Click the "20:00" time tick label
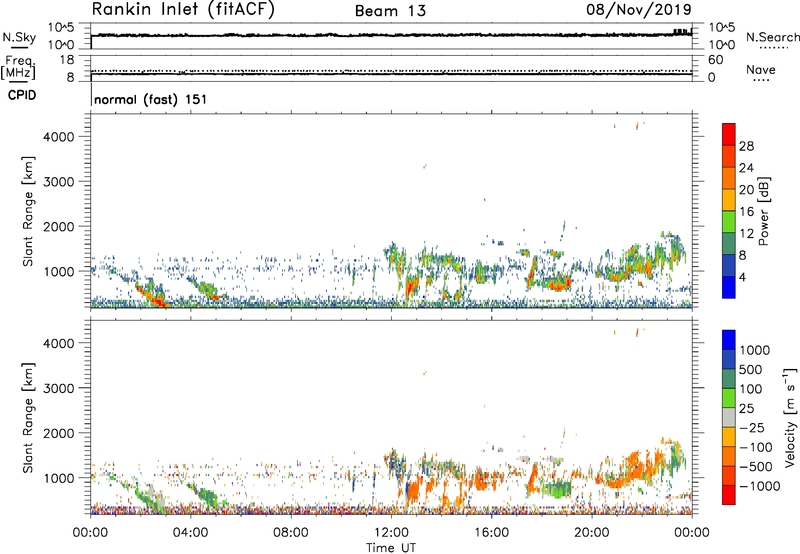 click(592, 533)
